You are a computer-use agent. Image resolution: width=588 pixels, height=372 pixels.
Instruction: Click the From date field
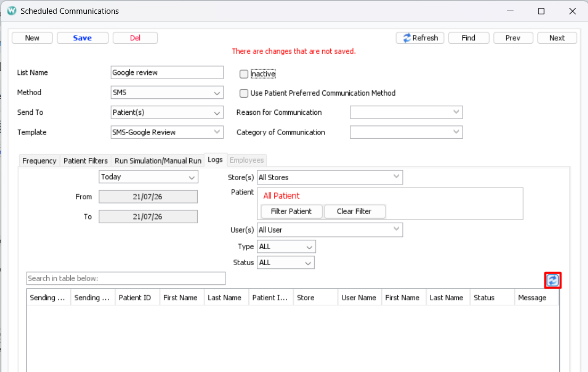(148, 197)
